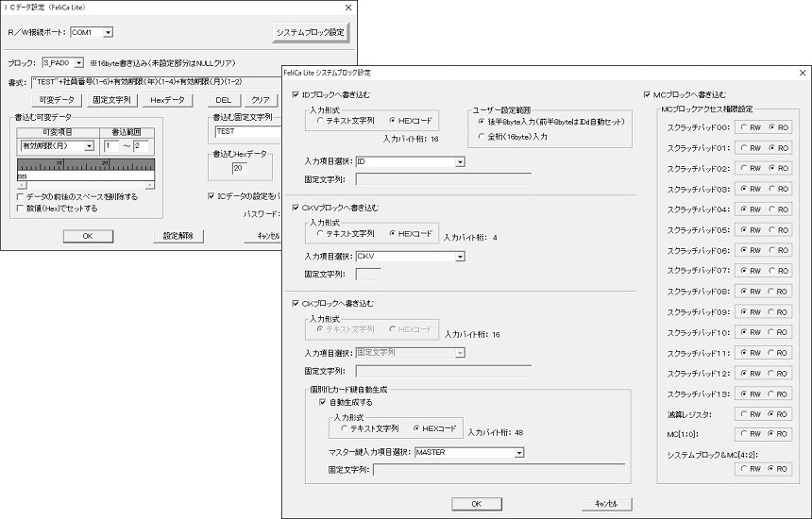Set 減算レジスタ to RW
The image size is (812, 519).
744,414
